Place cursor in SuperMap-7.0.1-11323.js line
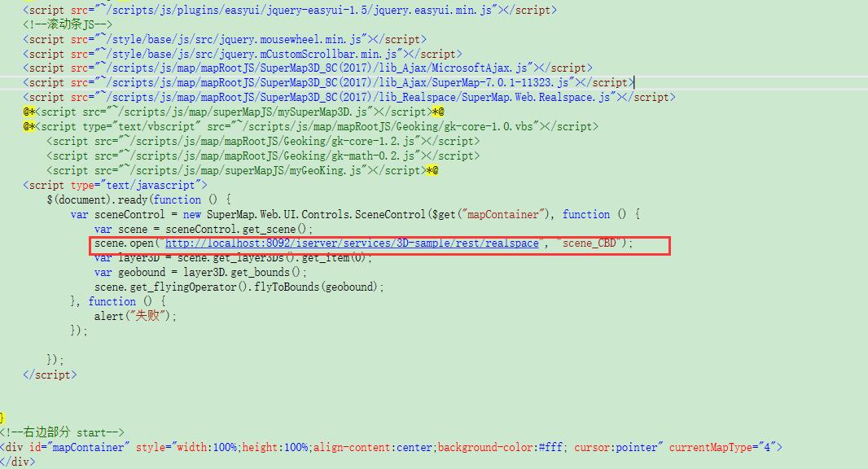The height and width of the screenshot is (469, 868). [328, 82]
